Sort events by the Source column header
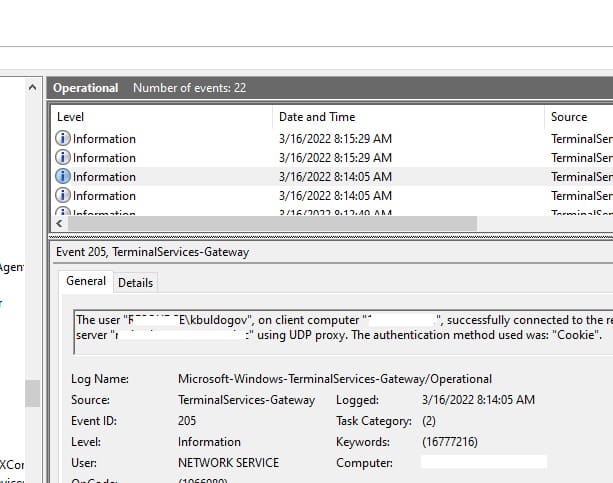 coord(575,117)
